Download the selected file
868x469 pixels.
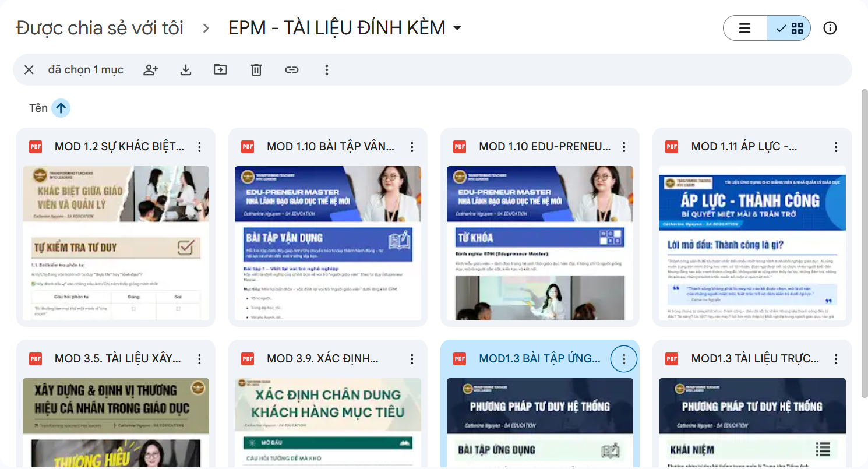(x=186, y=70)
